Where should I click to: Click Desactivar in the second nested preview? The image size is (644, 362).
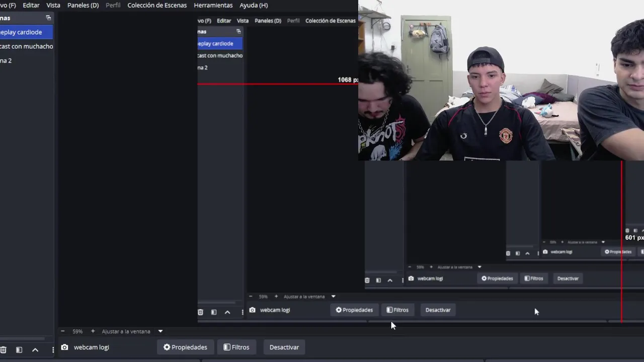pyautogui.click(x=568, y=279)
